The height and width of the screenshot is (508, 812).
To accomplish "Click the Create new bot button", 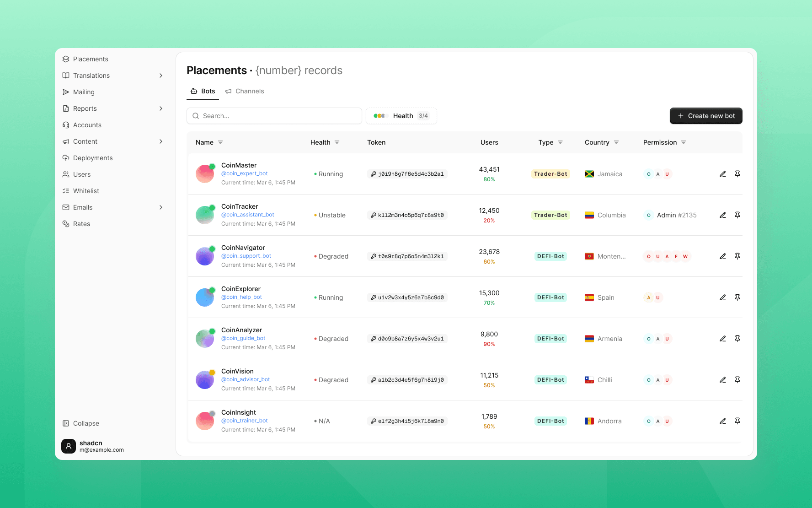I will 706,116.
